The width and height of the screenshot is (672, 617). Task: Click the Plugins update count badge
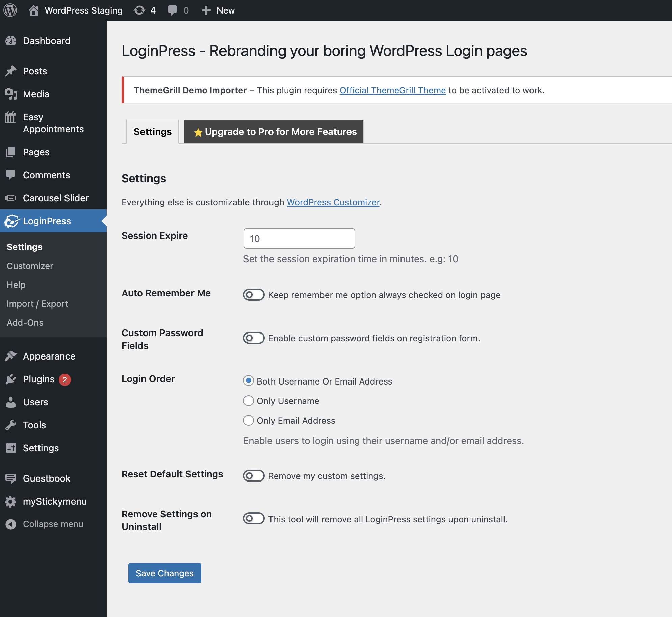coord(65,379)
